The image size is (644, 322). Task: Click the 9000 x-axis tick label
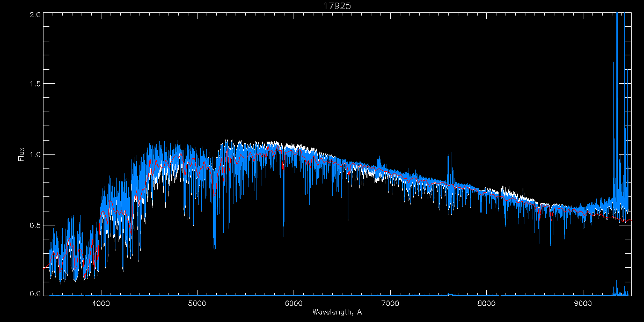(x=583, y=303)
